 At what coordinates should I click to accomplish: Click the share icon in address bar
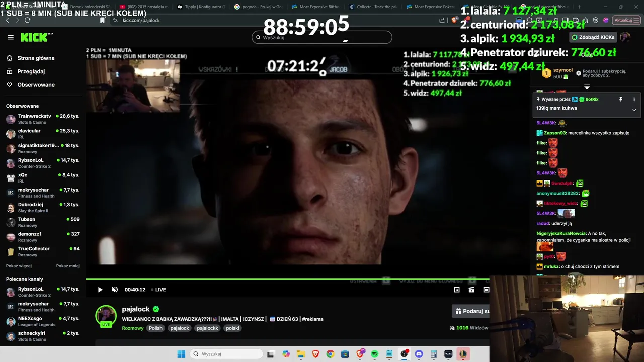click(x=442, y=20)
